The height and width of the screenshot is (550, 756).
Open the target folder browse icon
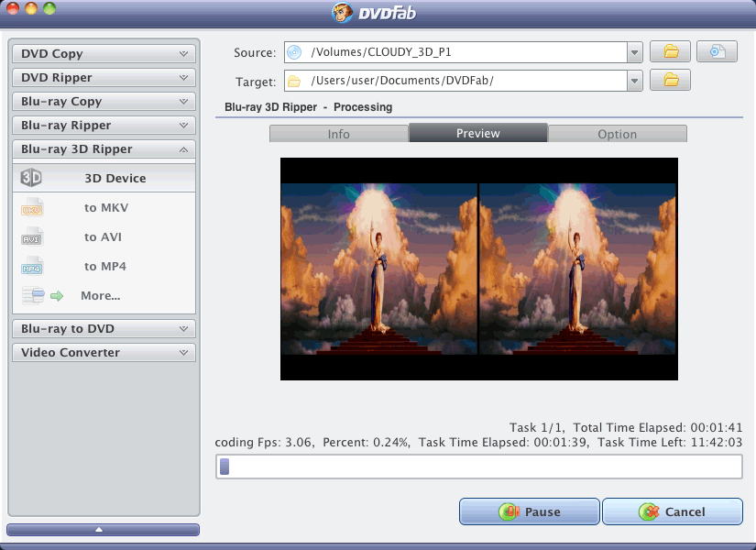(670, 80)
